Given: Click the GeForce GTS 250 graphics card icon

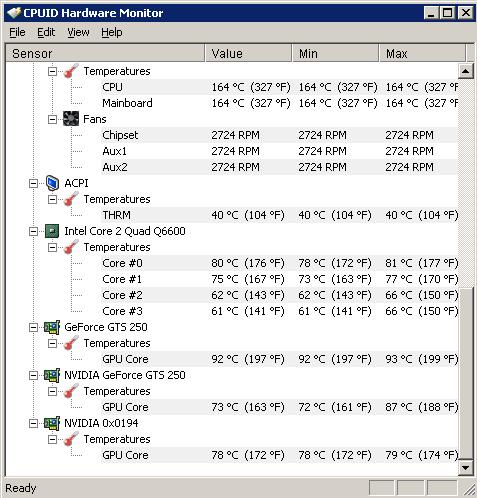Looking at the screenshot, I should [52, 327].
